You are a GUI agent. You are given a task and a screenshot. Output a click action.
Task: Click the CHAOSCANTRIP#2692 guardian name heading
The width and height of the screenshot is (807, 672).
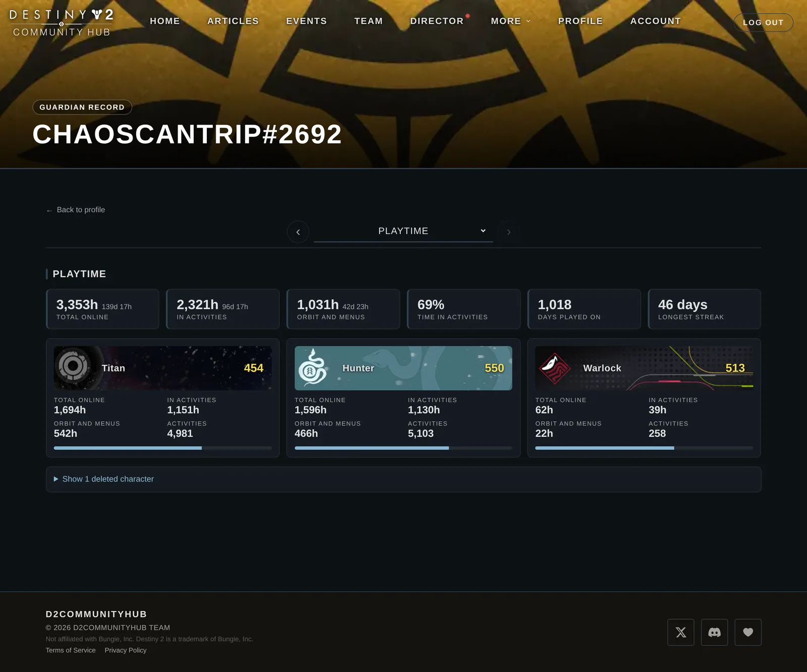pyautogui.click(x=187, y=135)
